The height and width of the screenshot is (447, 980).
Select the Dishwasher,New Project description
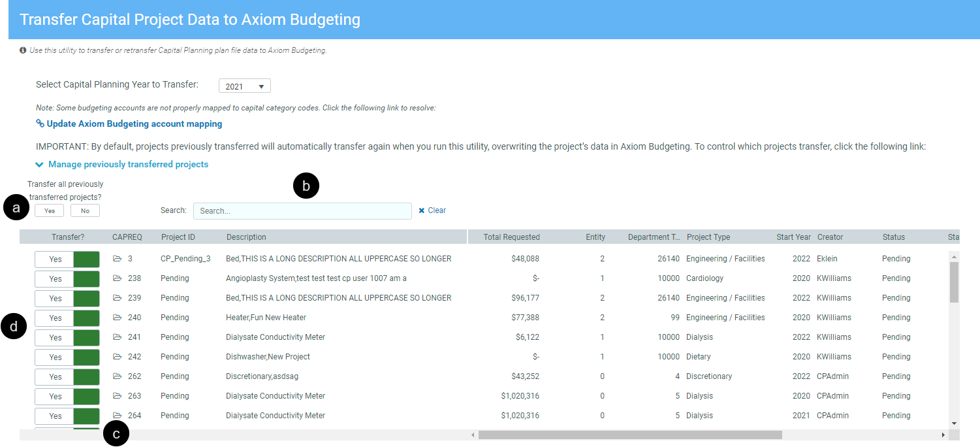coord(268,357)
